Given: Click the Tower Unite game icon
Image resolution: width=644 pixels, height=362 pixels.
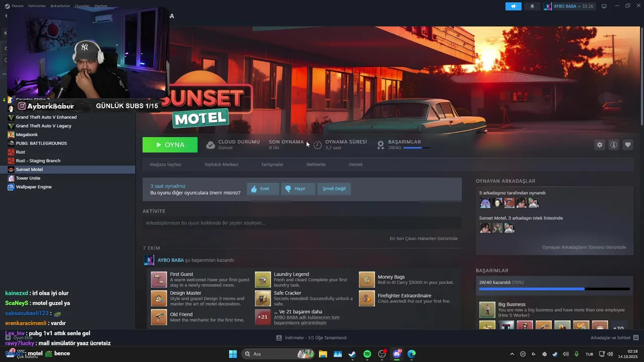Looking at the screenshot, I should coord(11,178).
